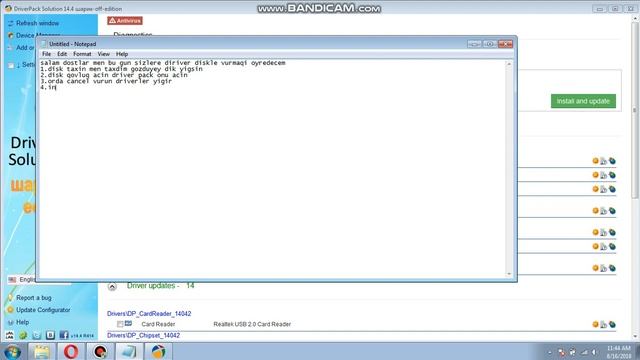Click the DriverPack vertical scrollbar thumb

click(635, 110)
